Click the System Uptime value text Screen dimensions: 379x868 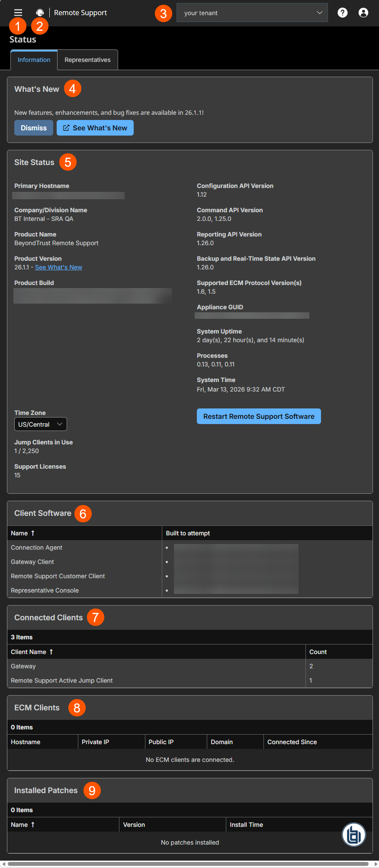[x=251, y=340]
